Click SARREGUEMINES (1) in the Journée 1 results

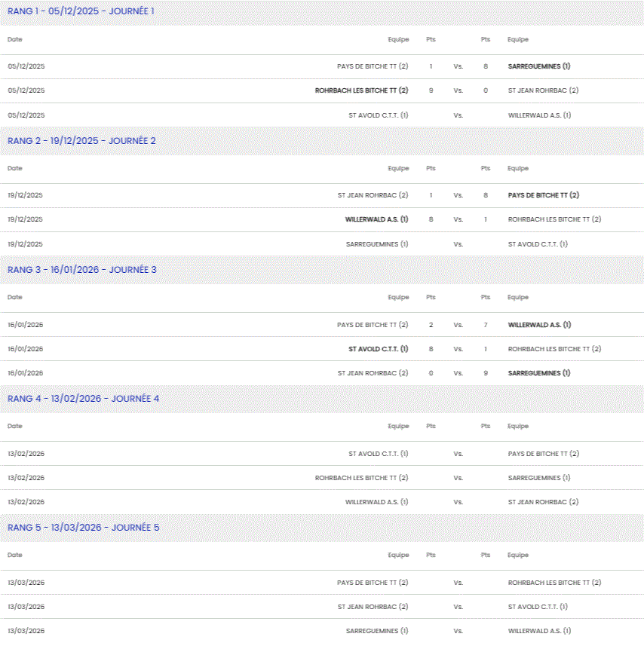[x=538, y=66]
